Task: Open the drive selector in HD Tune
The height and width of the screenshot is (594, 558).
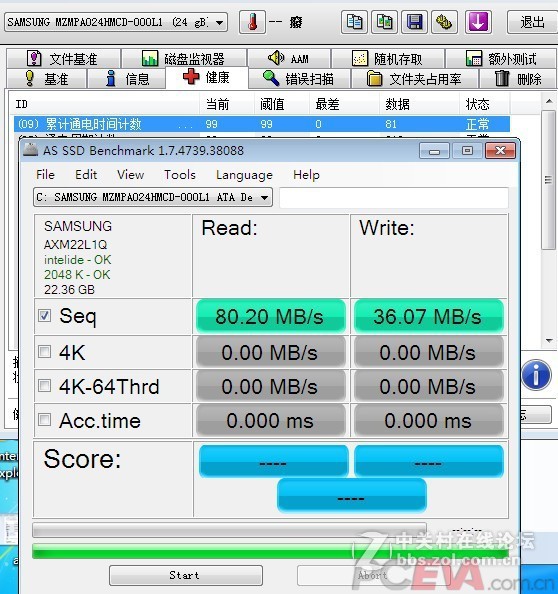Action: pyautogui.click(x=116, y=22)
